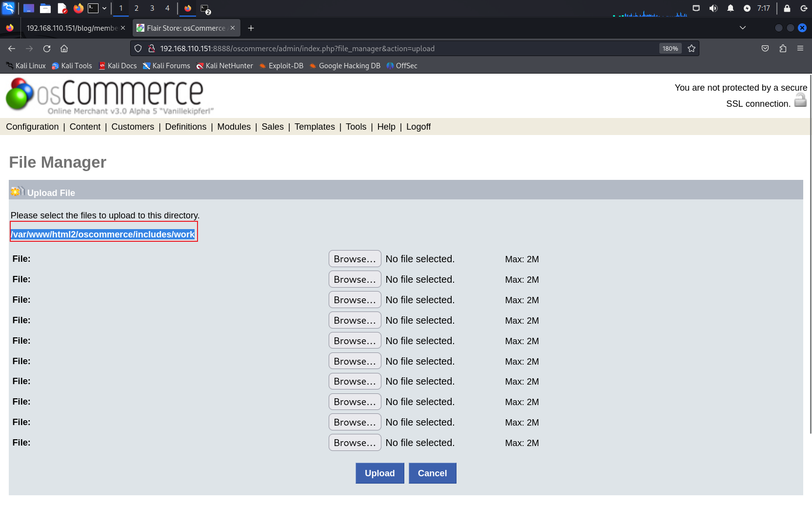Screen dimensions: 812x506
Task: Expand the list all tabs chevron
Action: (743, 28)
